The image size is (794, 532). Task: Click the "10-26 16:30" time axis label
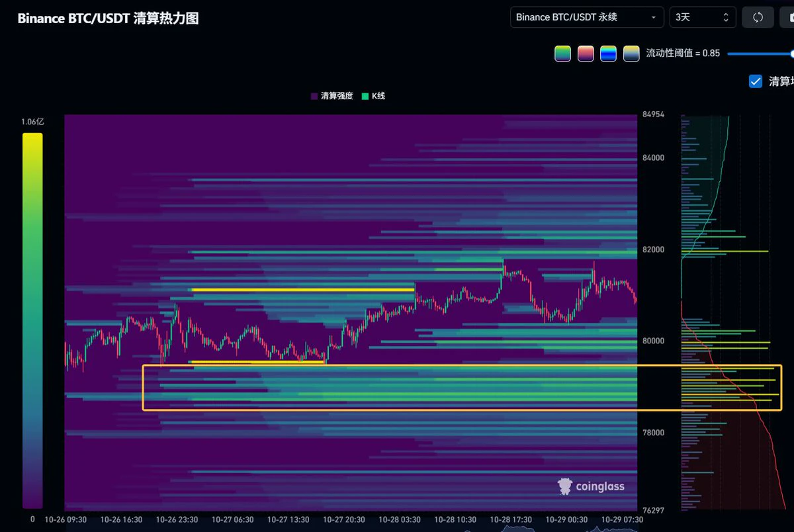pos(121,520)
